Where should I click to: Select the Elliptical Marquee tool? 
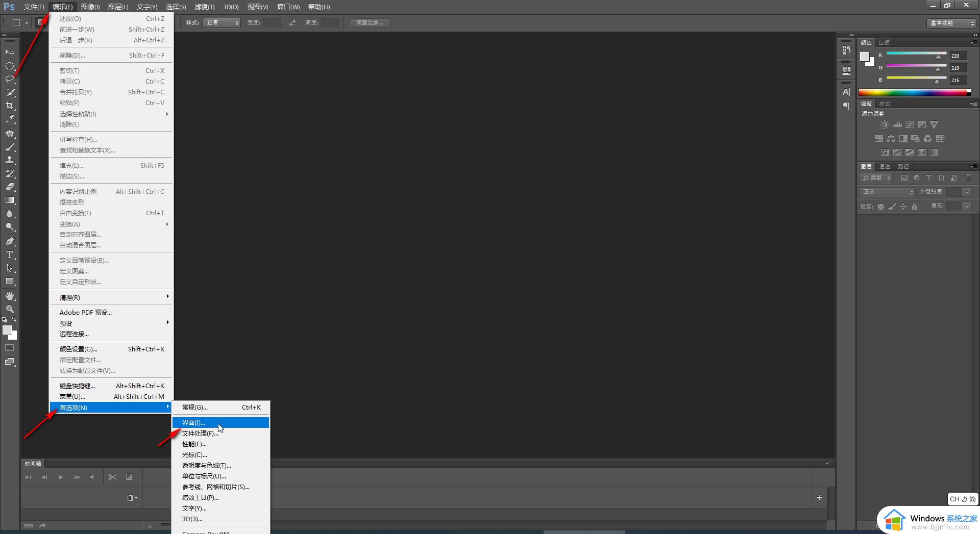[10, 66]
